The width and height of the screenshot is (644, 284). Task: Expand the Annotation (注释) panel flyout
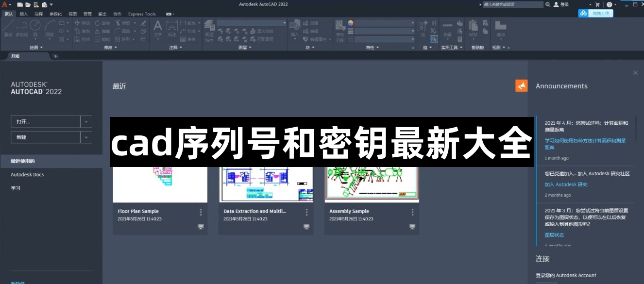tap(176, 48)
